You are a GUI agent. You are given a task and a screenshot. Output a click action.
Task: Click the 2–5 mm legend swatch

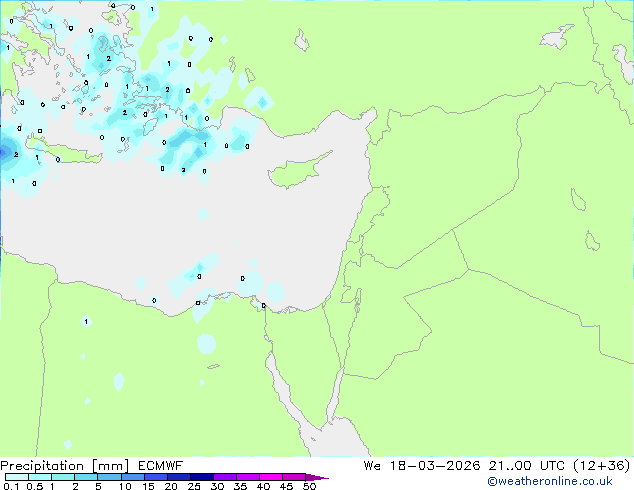(x=86, y=477)
